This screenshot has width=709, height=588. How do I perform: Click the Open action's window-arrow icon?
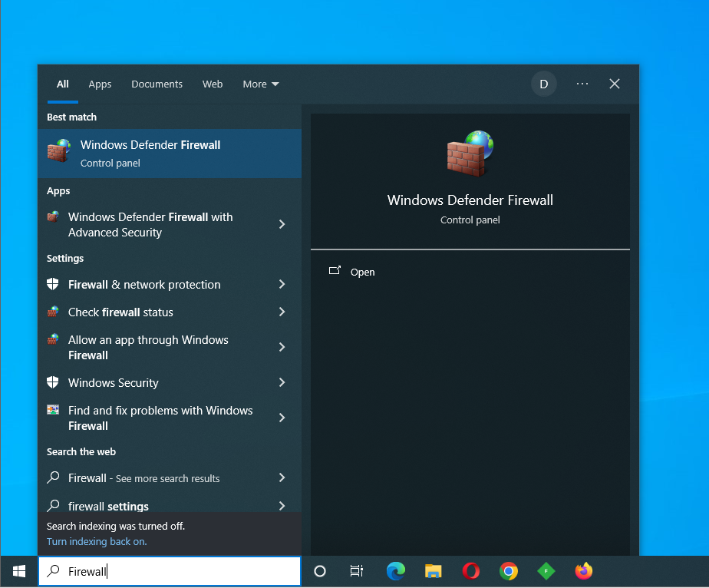335,270
